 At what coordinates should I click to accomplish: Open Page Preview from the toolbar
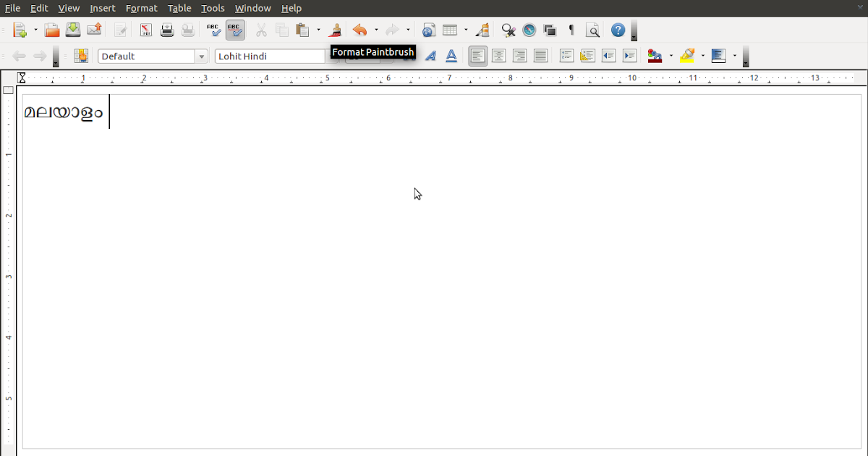pos(188,30)
